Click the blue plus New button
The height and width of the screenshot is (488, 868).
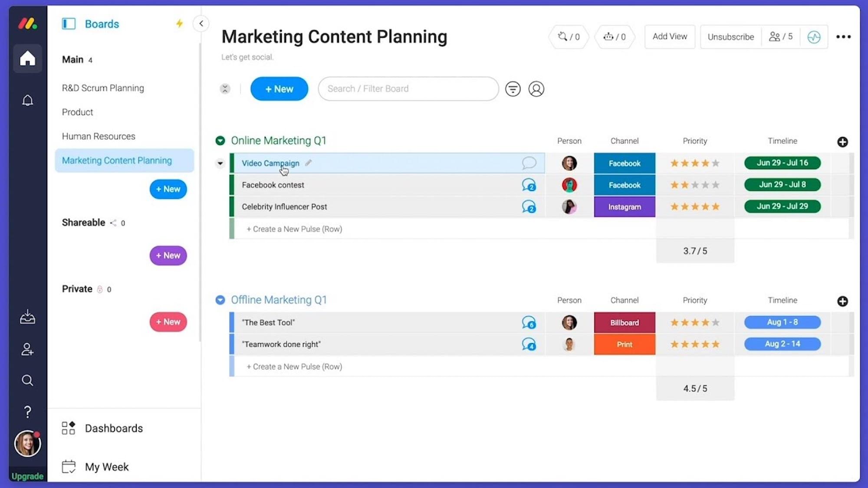point(278,88)
